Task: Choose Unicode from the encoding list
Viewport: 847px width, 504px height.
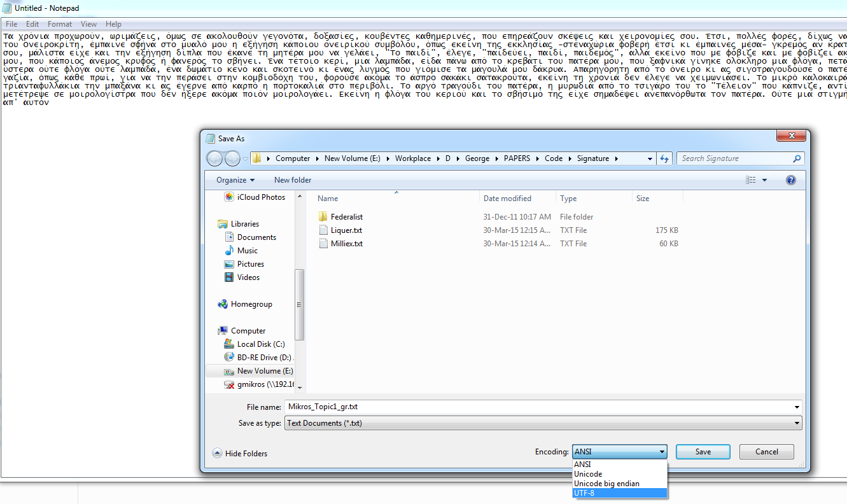Action: pos(620,474)
